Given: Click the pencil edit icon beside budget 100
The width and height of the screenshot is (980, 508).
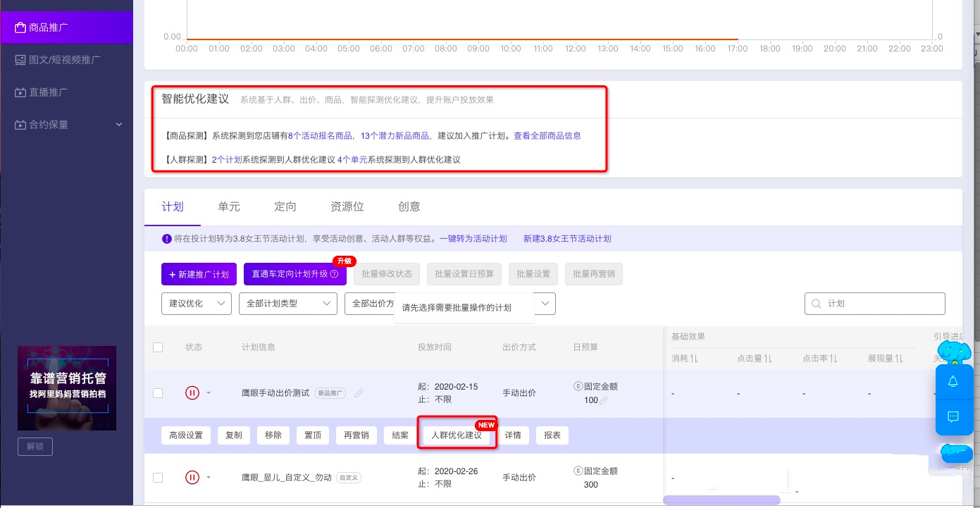Looking at the screenshot, I should click(x=604, y=399).
